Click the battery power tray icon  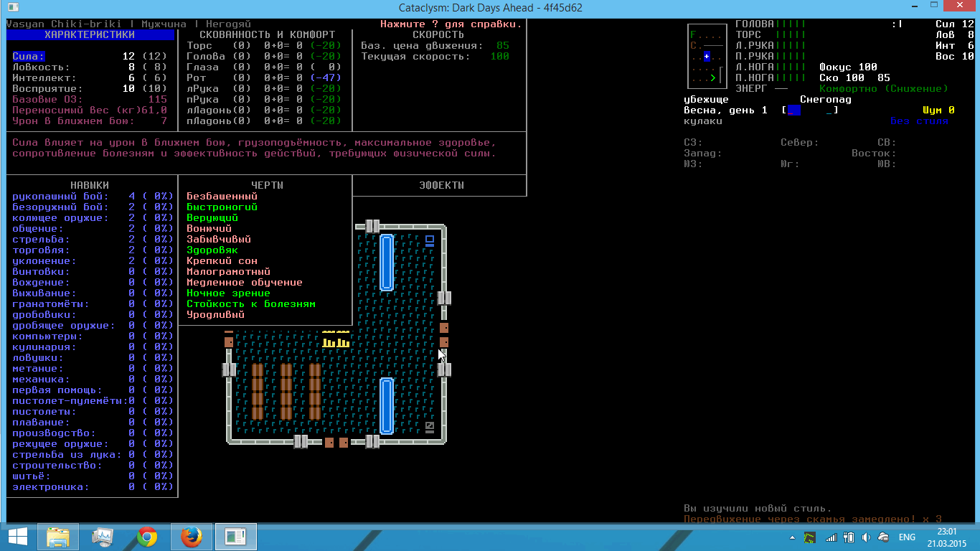(x=849, y=537)
